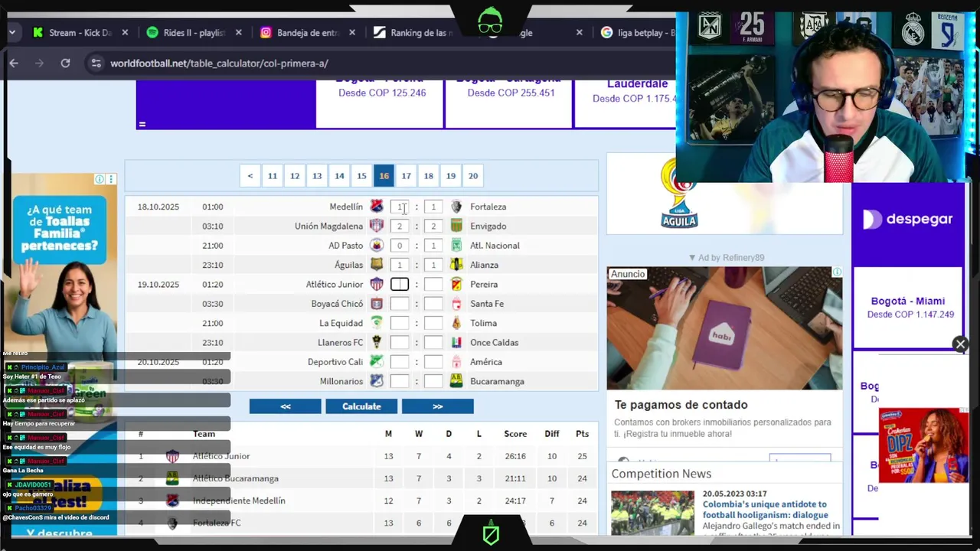Image resolution: width=980 pixels, height=551 pixels.
Task: Go to previous matchday range arrow
Action: 250,176
